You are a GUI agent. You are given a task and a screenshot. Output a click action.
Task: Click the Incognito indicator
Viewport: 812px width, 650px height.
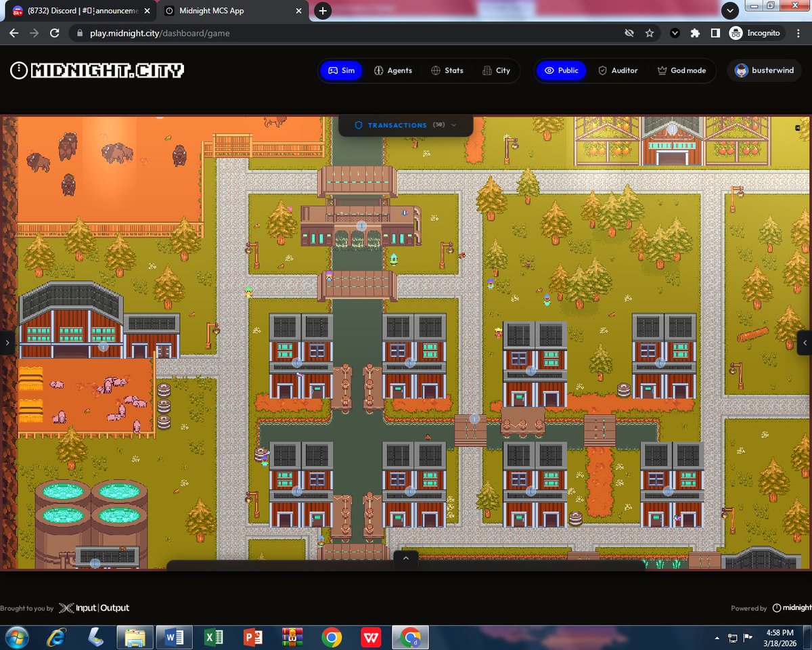coord(755,32)
